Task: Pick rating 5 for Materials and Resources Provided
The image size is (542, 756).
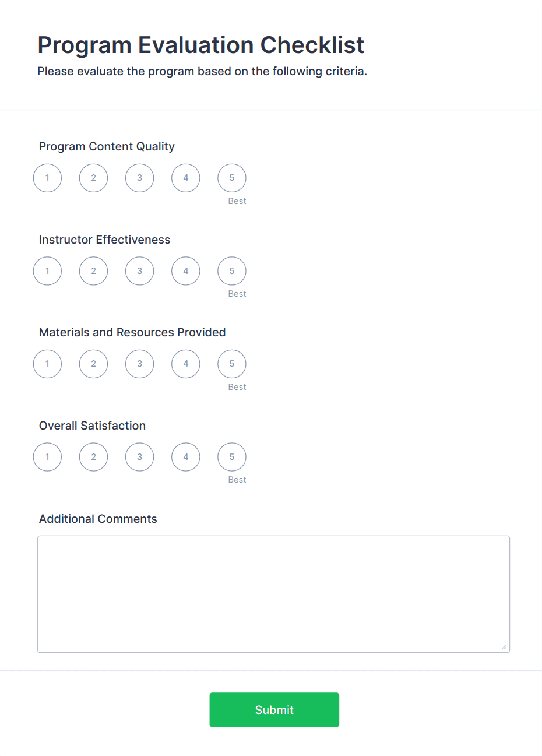Action: pos(231,364)
